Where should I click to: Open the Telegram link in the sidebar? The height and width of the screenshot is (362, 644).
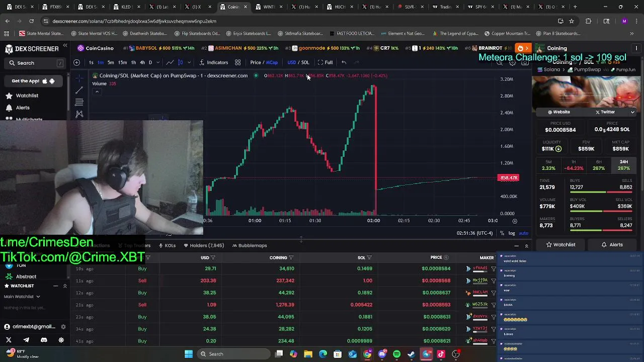[26, 340]
